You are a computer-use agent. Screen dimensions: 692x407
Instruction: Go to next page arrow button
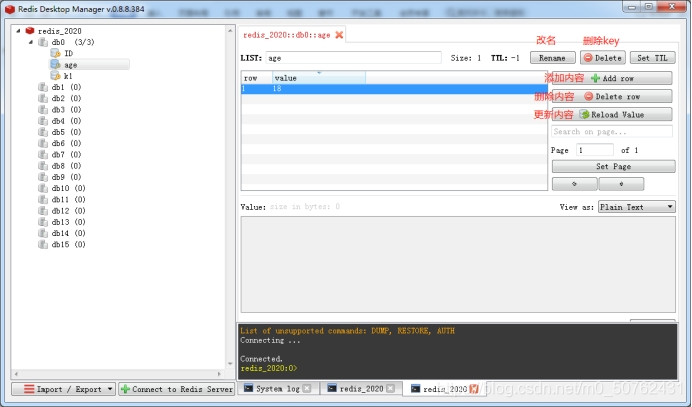[621, 184]
